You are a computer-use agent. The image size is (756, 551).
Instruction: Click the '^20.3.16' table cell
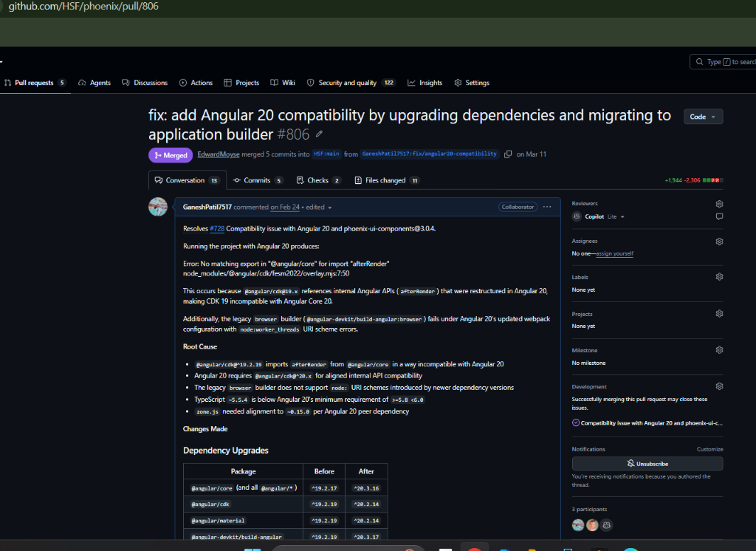click(366, 488)
